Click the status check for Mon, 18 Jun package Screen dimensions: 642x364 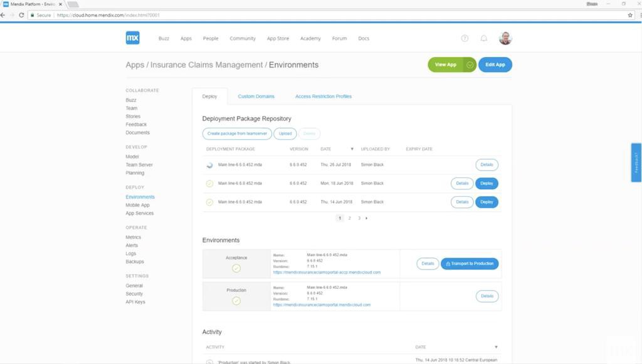pyautogui.click(x=209, y=184)
